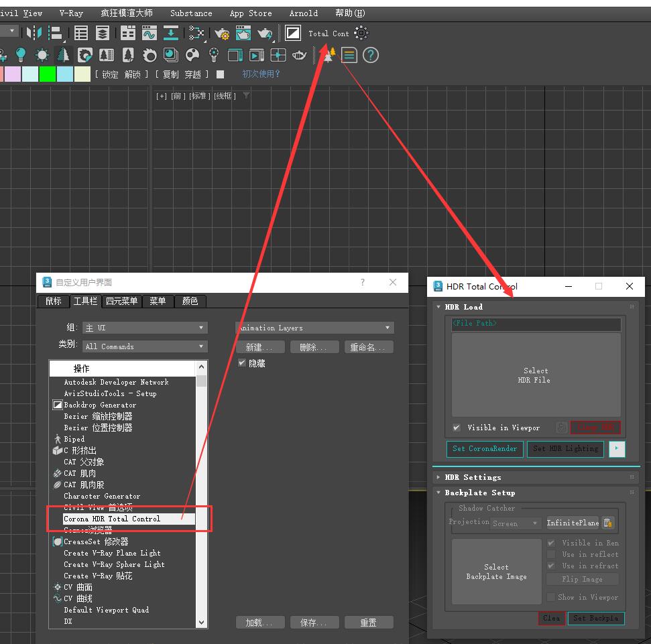Toggle Visible in Viewport checkbox
651x644 pixels.
pyautogui.click(x=457, y=428)
